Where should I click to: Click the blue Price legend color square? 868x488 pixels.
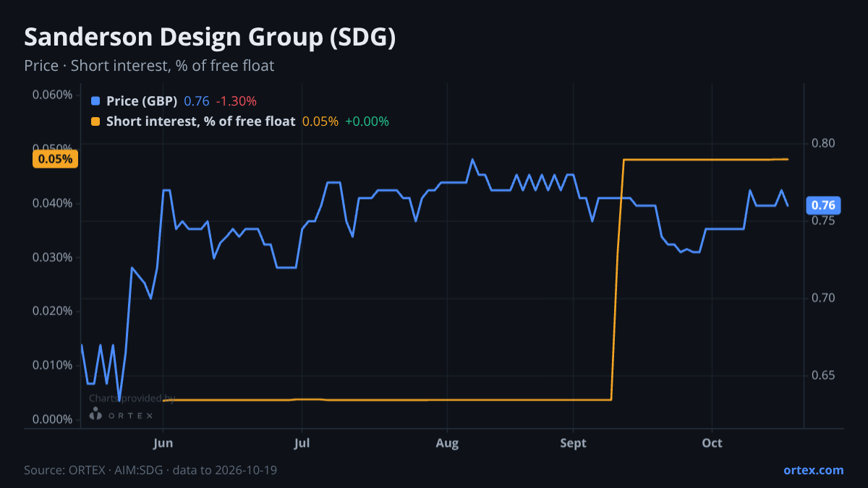95,101
